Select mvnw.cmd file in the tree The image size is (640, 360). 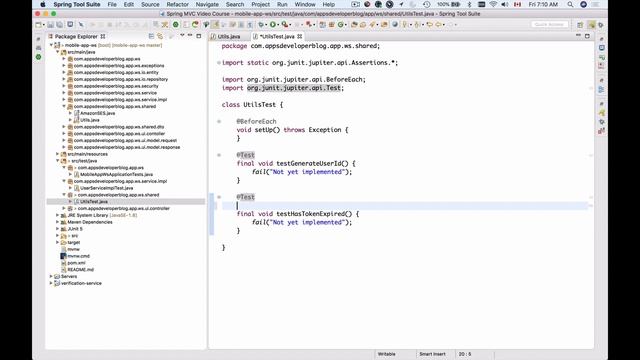pyautogui.click(x=78, y=256)
